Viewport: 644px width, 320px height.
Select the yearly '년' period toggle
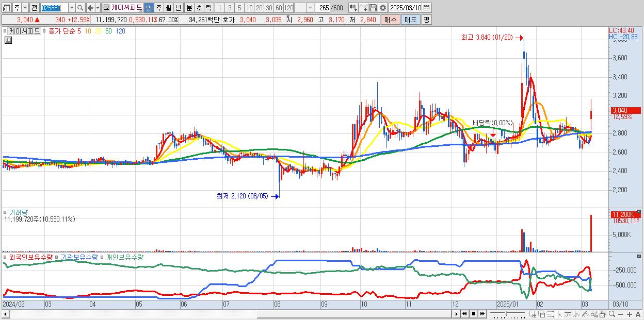point(178,8)
